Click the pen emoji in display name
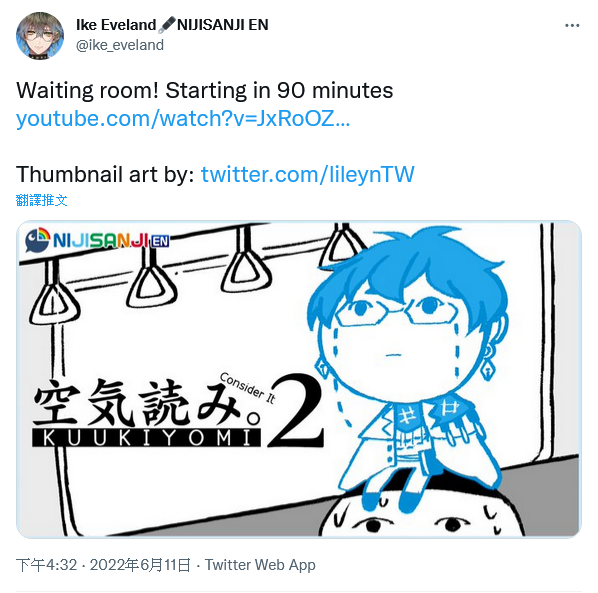Screen dimensions: 598x593 pyautogui.click(x=166, y=25)
